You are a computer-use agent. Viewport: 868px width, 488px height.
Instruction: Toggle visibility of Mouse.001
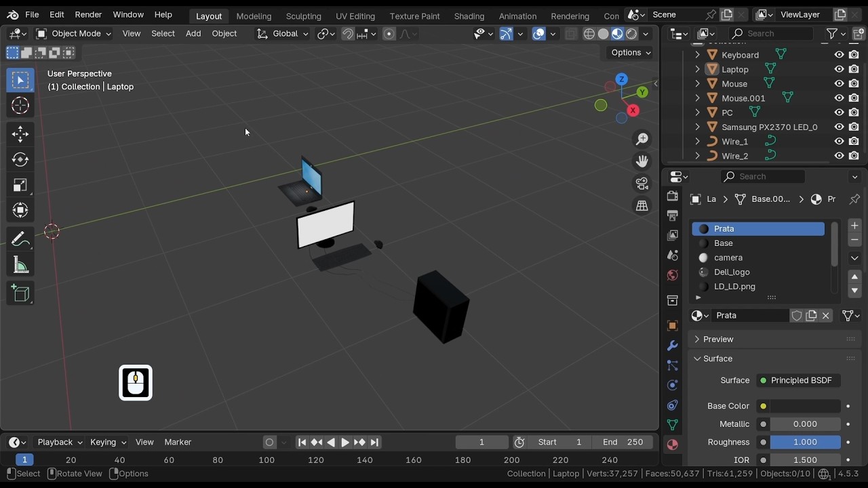pyautogui.click(x=839, y=98)
